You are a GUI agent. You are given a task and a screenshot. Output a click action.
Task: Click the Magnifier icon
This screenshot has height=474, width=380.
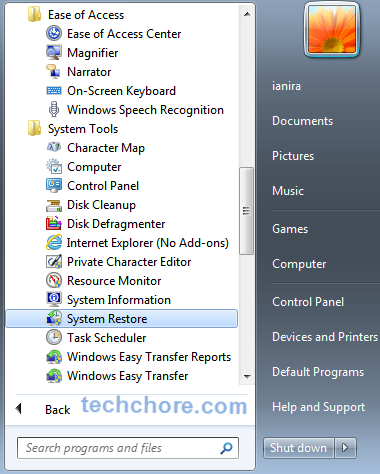coord(54,53)
